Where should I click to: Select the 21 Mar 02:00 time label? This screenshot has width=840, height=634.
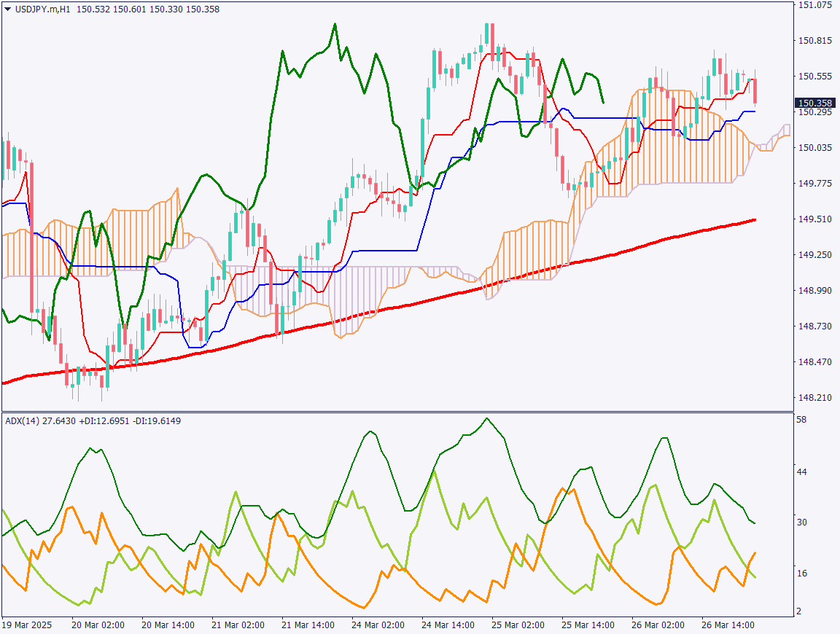238,625
